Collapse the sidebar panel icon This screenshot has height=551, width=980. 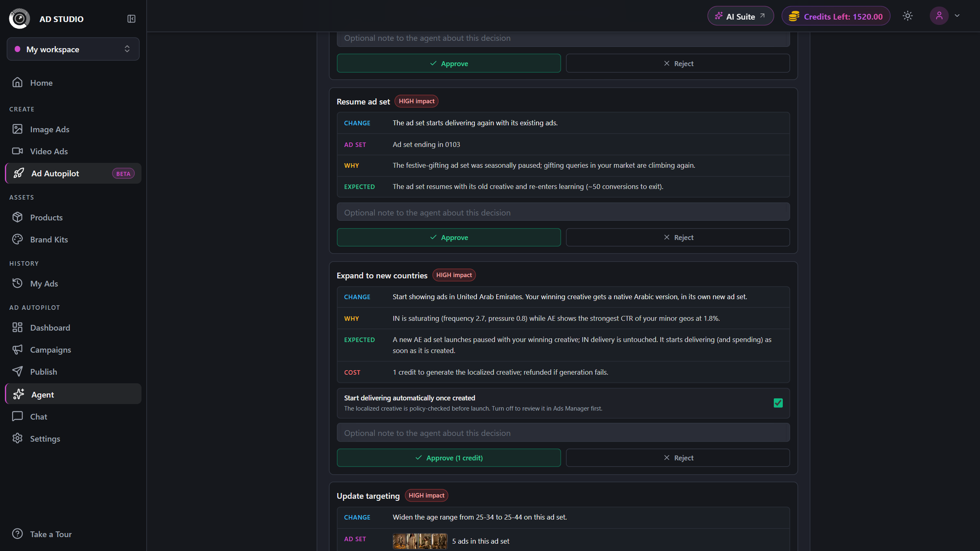(x=131, y=19)
